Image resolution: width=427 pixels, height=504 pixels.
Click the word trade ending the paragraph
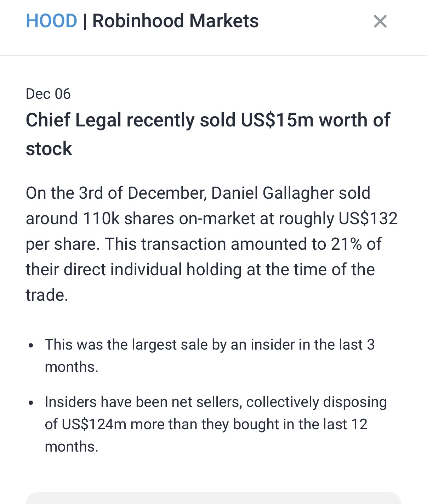click(x=46, y=295)
